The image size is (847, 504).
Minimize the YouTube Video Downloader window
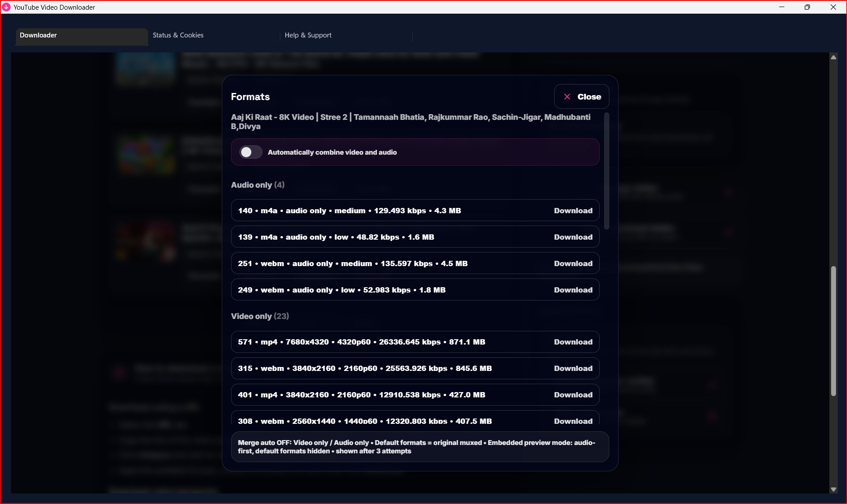tap(782, 7)
